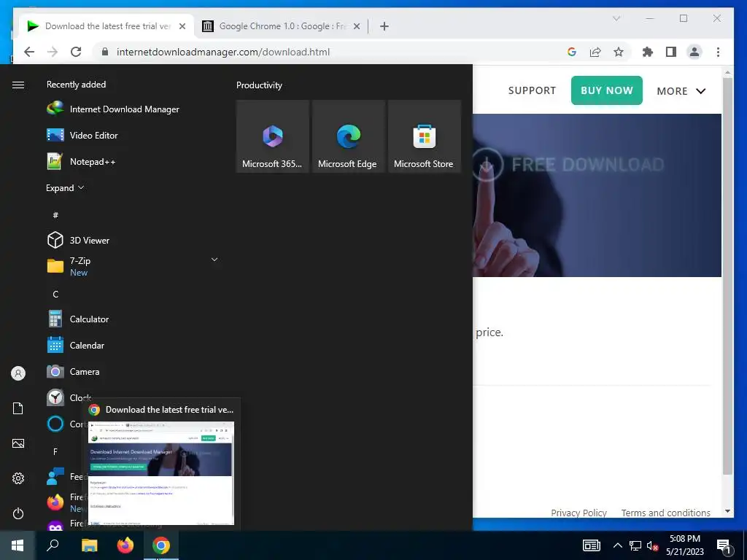Open News and interests taskbar icon

tap(591, 545)
